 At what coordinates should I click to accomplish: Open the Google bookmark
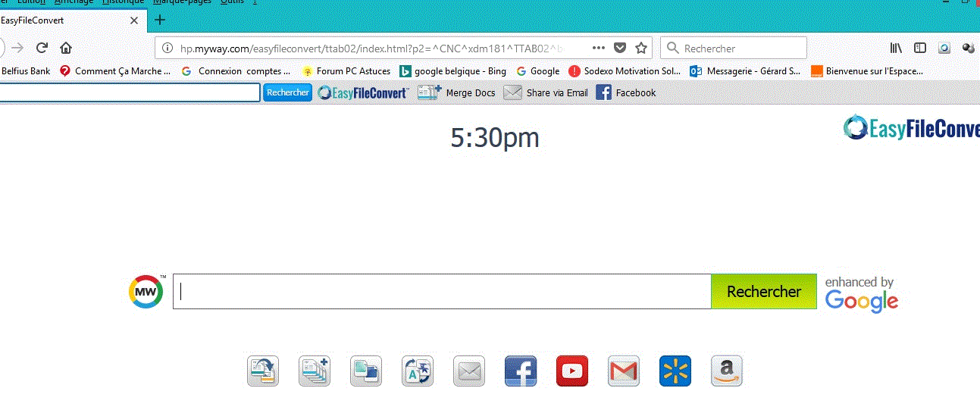coord(538,71)
